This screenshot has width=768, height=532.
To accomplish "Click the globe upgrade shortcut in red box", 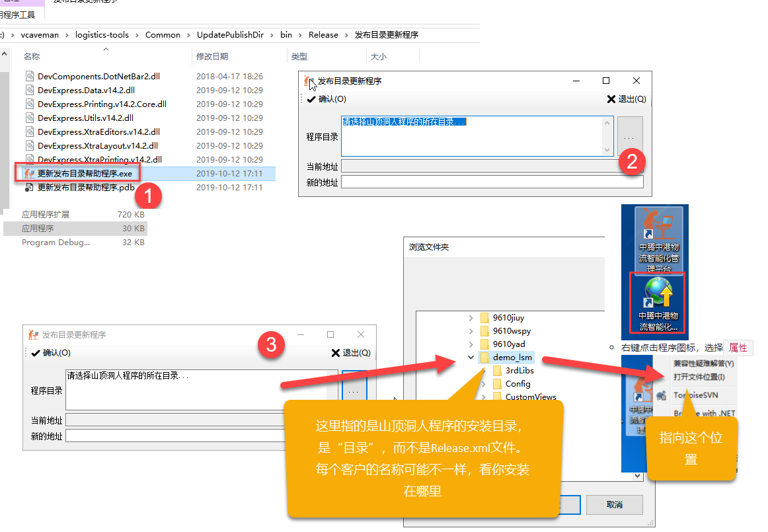I will click(x=658, y=303).
